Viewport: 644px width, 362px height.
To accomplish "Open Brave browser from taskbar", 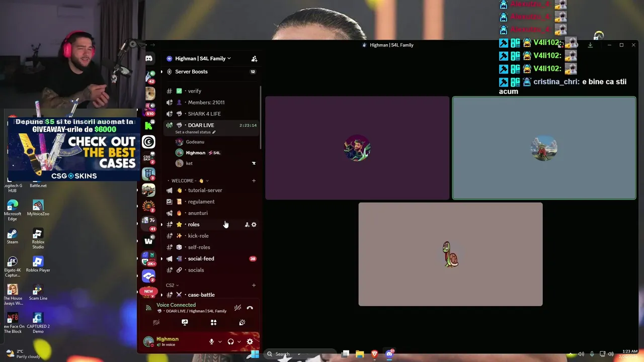I will coord(374,354).
